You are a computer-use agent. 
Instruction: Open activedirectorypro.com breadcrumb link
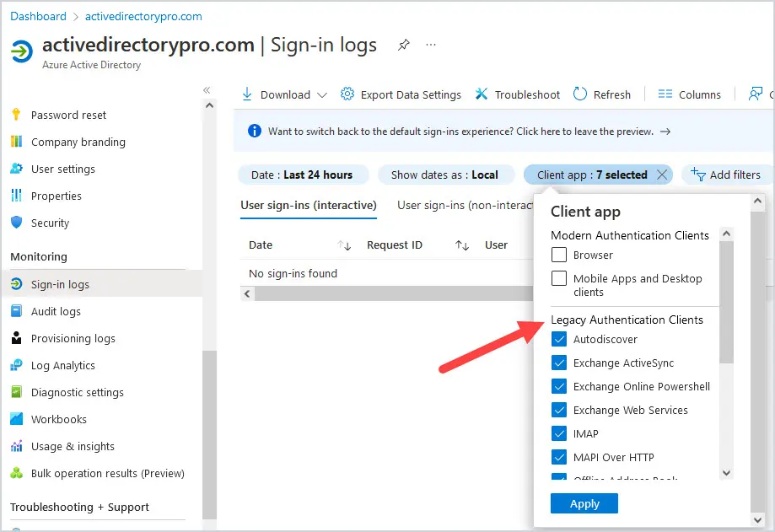coord(143,16)
